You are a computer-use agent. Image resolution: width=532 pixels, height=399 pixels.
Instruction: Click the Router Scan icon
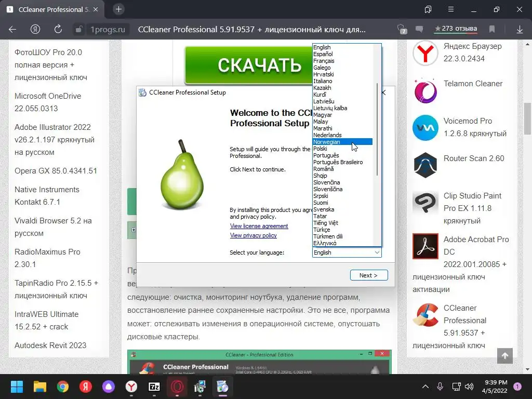point(425,165)
